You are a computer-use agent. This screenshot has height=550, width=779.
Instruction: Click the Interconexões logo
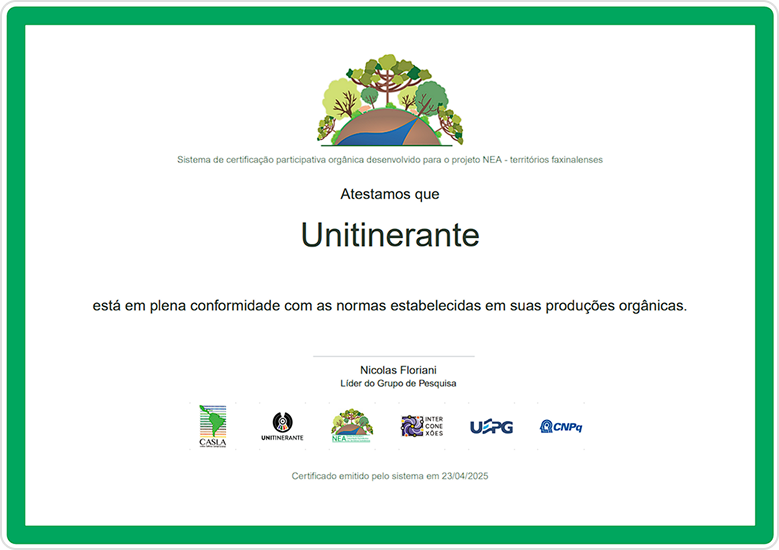coord(422,426)
